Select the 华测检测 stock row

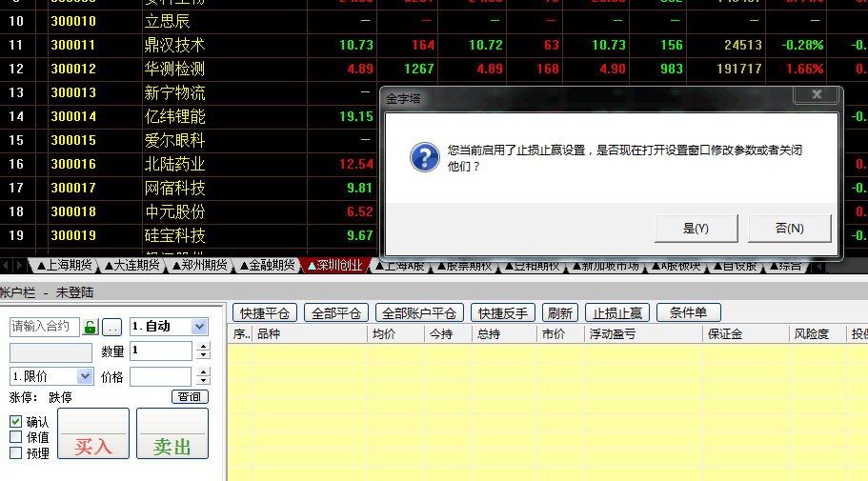pyautogui.click(x=434, y=69)
